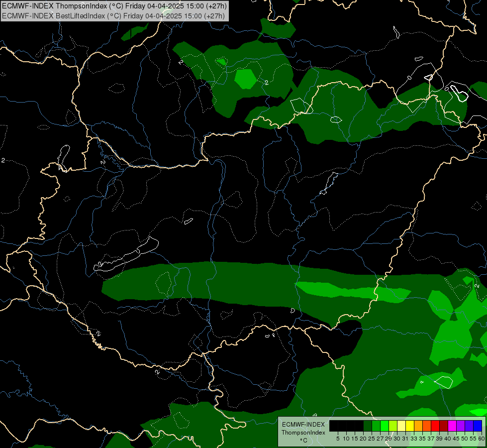Click the BestLiftedIndex title line at top
The width and height of the screenshot is (487, 448).
(x=113, y=16)
